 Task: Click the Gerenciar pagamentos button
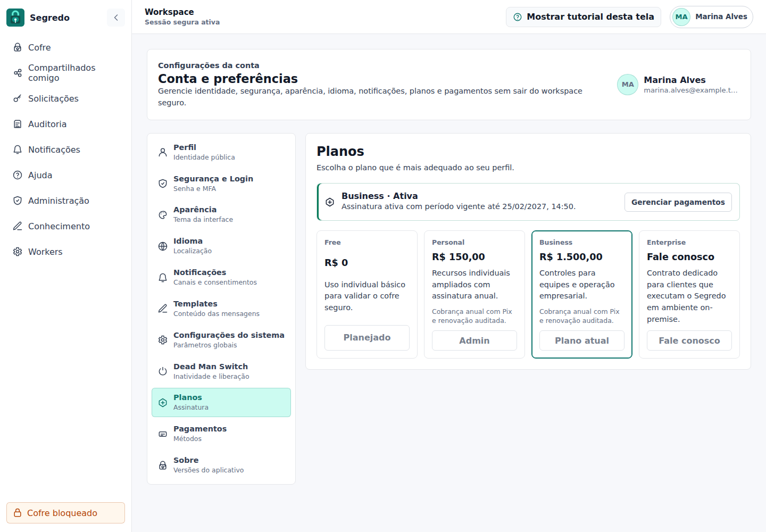click(678, 202)
